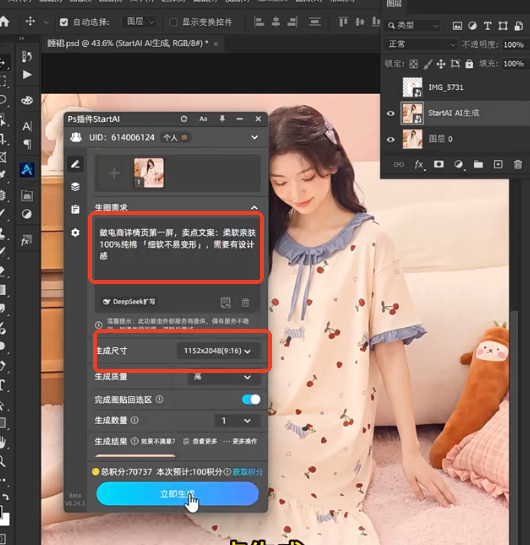Image resolution: width=530 pixels, height=545 pixels.
Task: Filter layers by type (T) icon
Action: 488,26
